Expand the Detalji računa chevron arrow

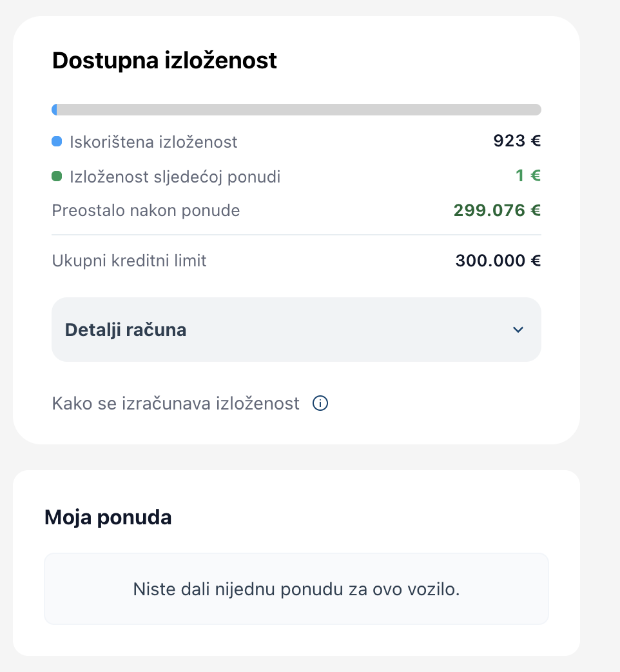pyautogui.click(x=518, y=330)
